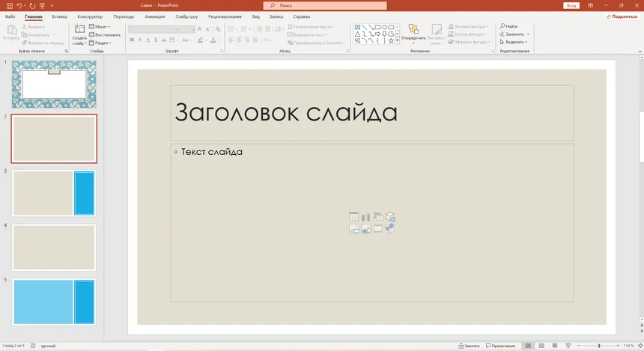Adjust the zoom slider handle
The image size is (644, 351).
point(599,346)
